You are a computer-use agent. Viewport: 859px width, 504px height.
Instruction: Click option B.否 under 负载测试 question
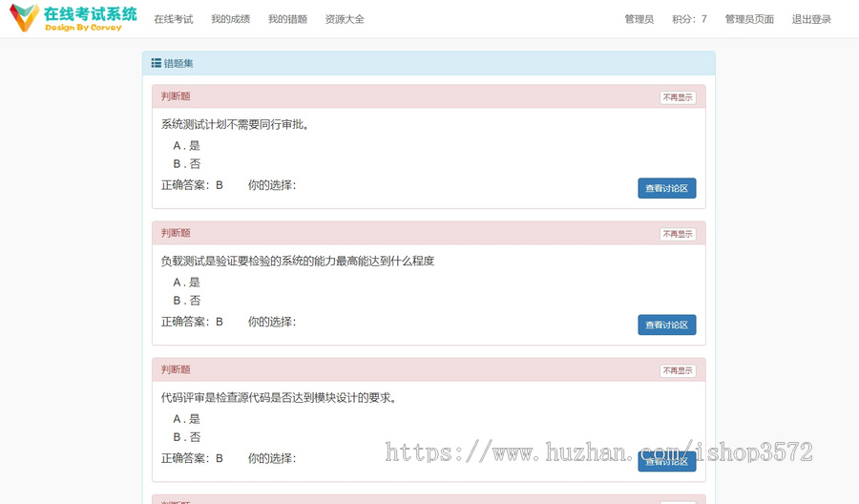click(187, 301)
